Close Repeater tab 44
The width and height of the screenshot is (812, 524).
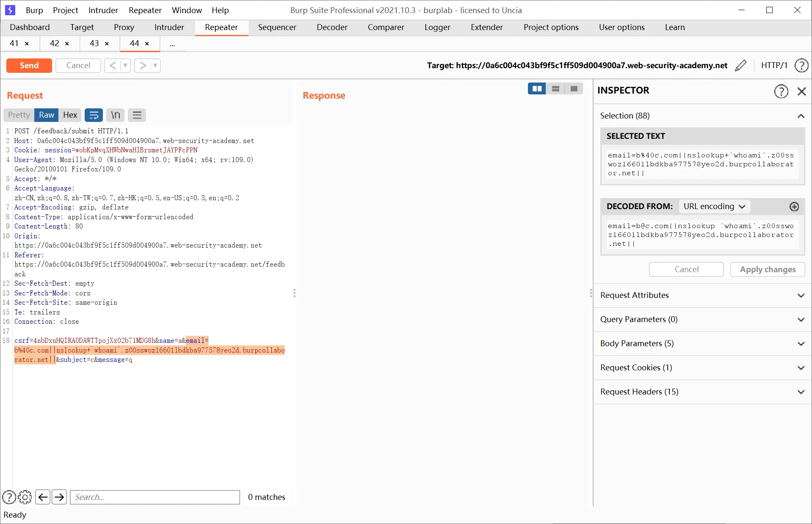tap(147, 44)
